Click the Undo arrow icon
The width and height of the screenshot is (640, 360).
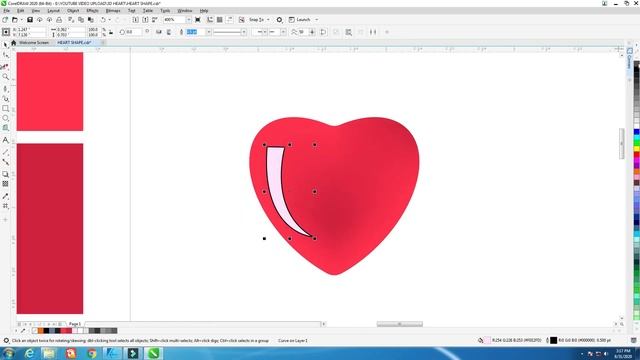point(103,20)
